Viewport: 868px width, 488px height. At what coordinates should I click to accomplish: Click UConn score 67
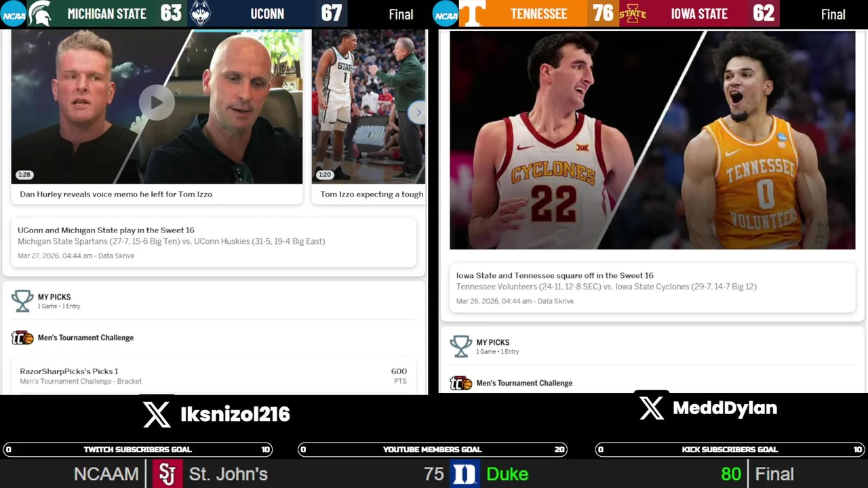pyautogui.click(x=331, y=14)
